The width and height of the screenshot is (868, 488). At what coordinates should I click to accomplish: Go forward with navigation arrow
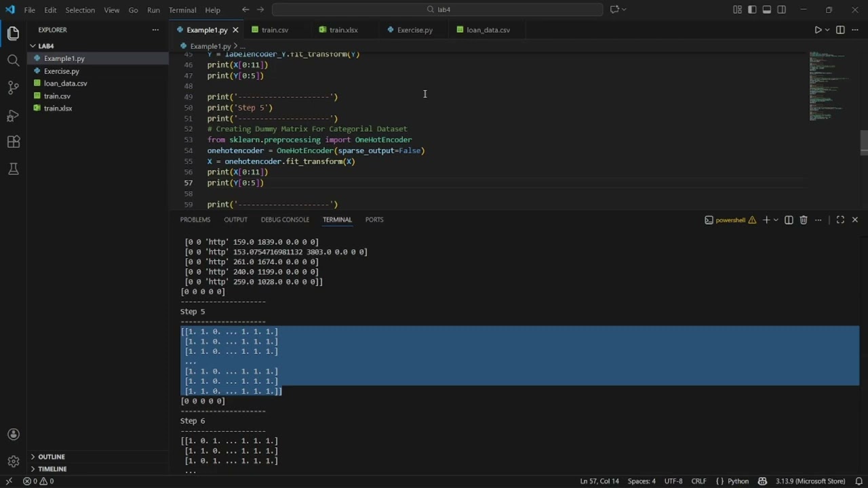tap(261, 9)
